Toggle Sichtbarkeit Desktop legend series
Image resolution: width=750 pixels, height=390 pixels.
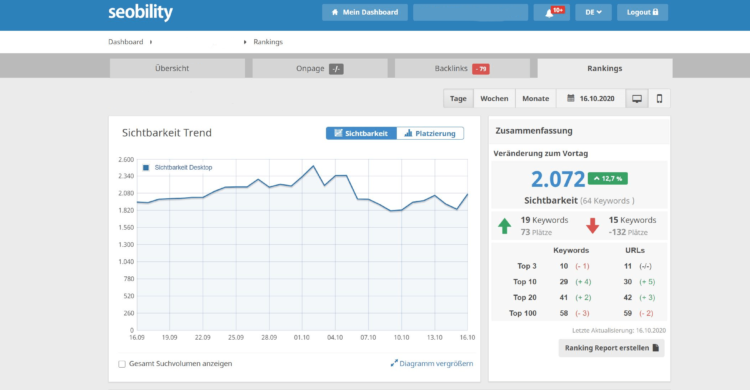[177, 167]
